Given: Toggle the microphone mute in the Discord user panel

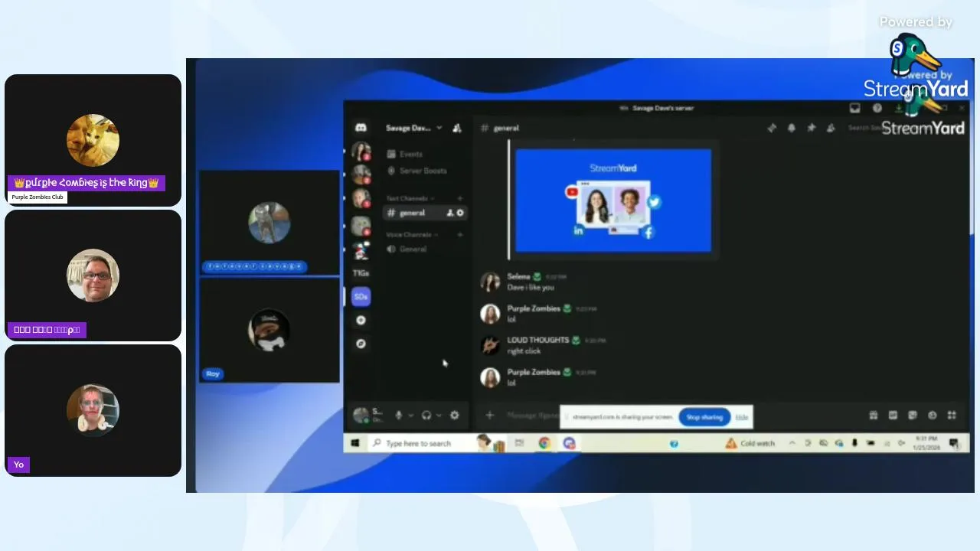Looking at the screenshot, I should pos(398,415).
